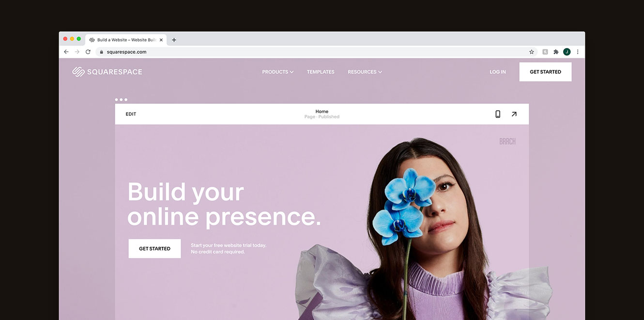Click the grey extension icon beside star
The image size is (644, 320).
point(545,52)
